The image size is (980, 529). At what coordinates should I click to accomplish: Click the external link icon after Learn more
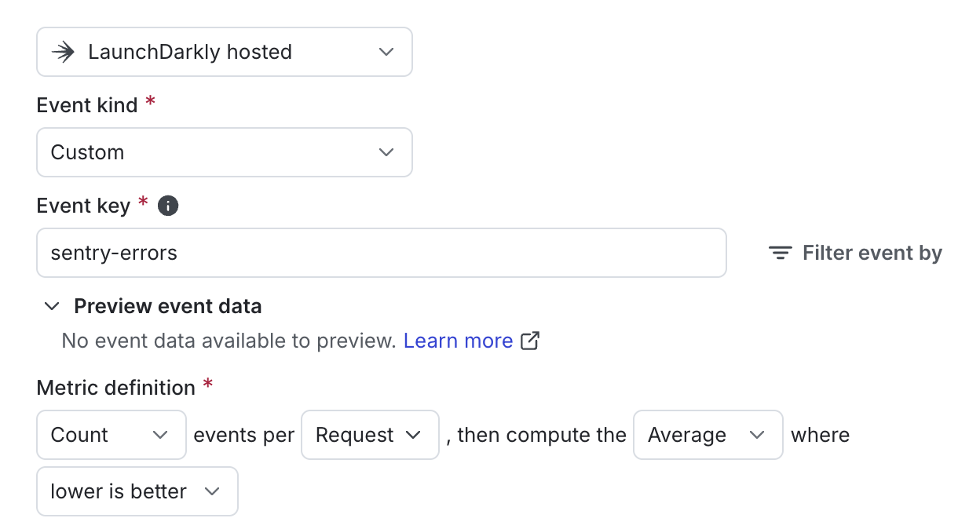coord(531,341)
